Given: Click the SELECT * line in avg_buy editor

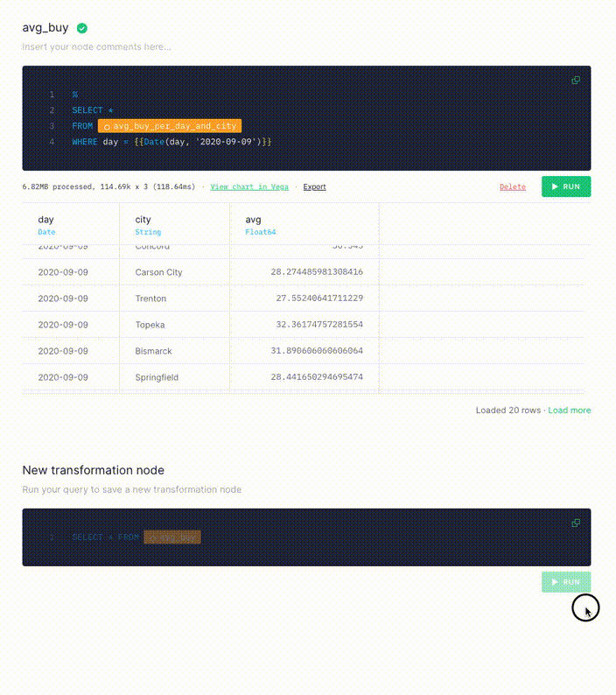Looking at the screenshot, I should (93, 110).
